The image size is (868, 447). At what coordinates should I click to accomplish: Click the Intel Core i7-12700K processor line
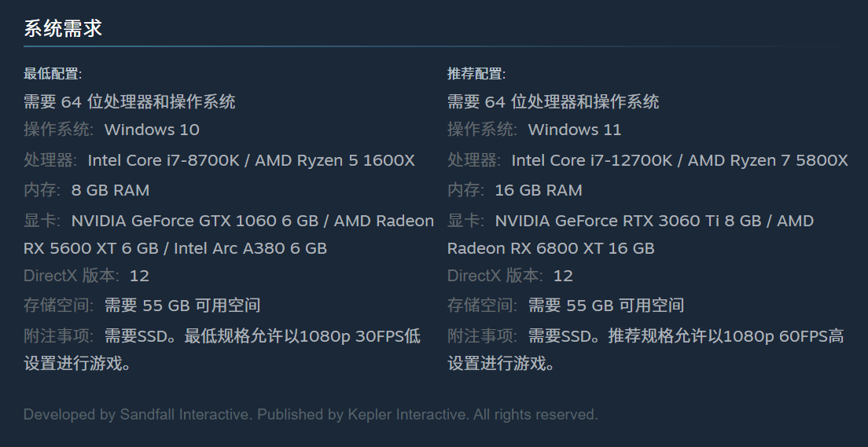[x=648, y=160]
